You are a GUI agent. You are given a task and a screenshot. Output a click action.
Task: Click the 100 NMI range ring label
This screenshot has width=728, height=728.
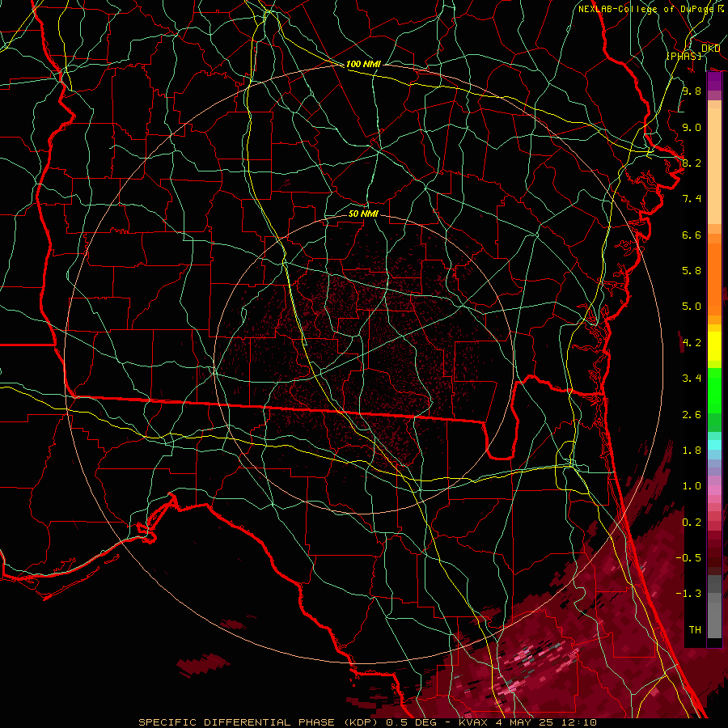[x=363, y=64]
